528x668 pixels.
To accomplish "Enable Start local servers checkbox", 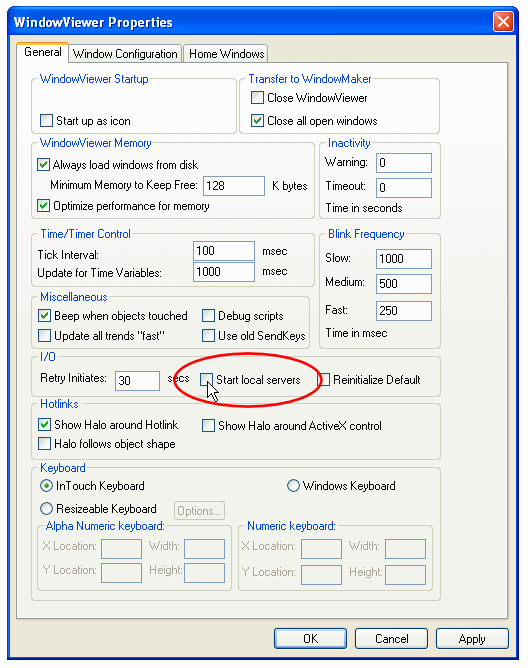I will point(207,379).
